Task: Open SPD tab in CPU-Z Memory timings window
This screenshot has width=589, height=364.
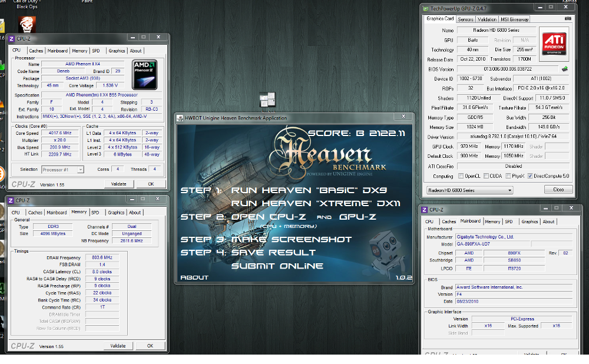Action: tap(95, 213)
